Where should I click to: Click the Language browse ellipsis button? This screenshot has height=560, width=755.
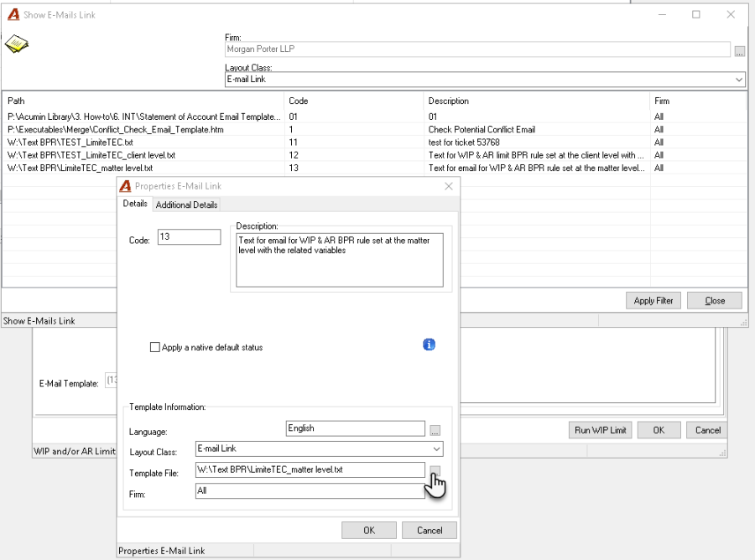click(x=435, y=431)
